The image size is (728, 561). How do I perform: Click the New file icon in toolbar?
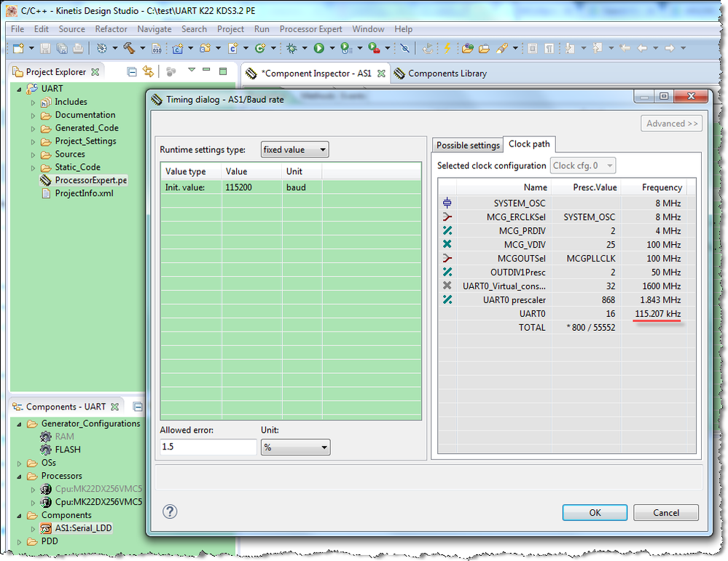pos(18,49)
